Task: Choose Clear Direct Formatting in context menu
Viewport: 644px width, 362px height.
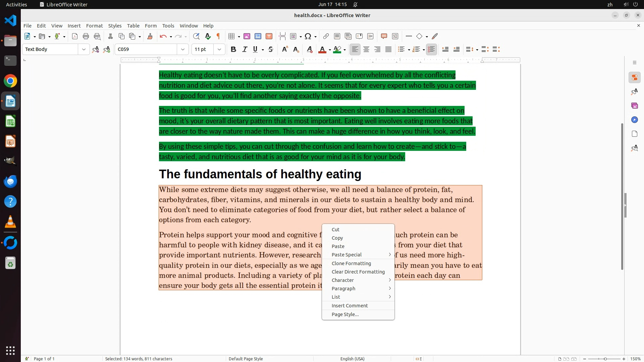Action: [x=358, y=272]
